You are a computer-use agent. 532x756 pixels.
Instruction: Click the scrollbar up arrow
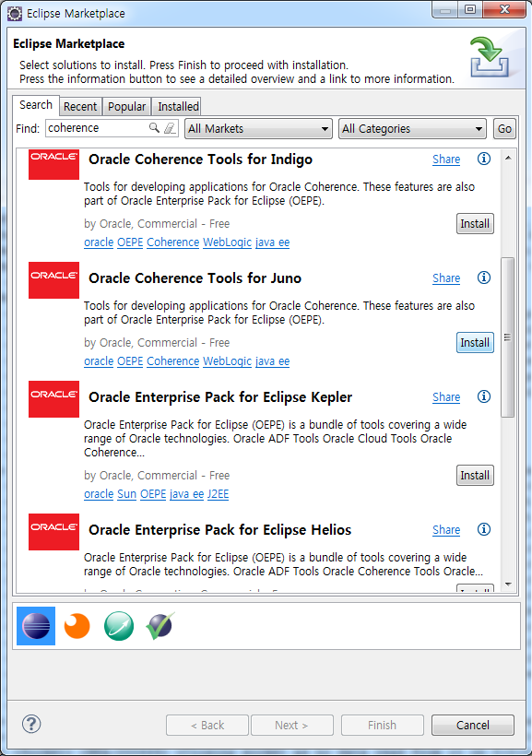pyautogui.click(x=508, y=158)
